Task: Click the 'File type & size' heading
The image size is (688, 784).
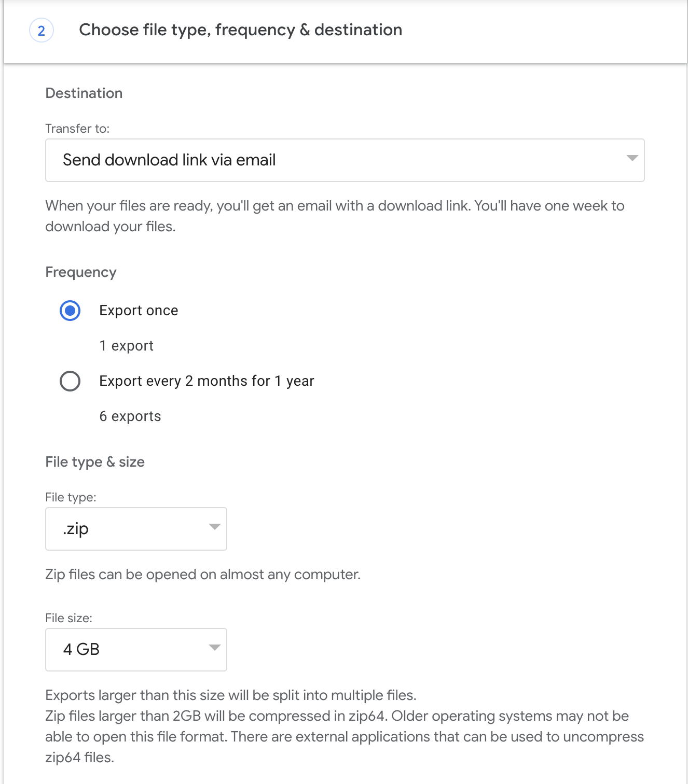Action: click(95, 462)
